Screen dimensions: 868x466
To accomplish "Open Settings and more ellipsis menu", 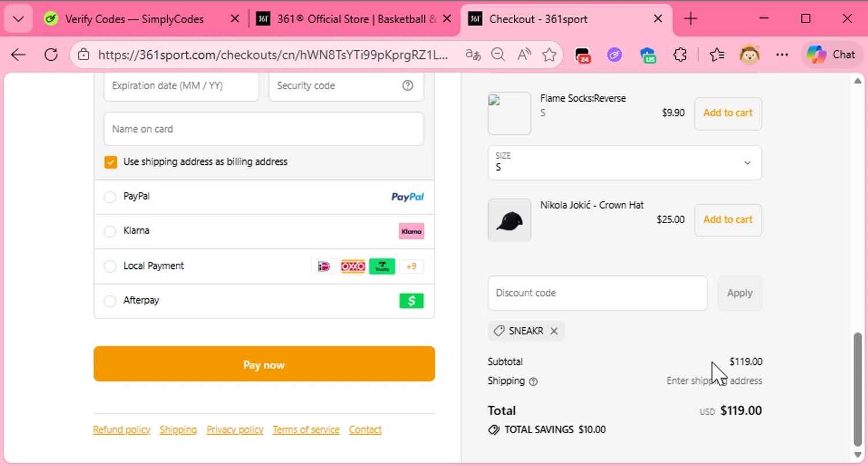I will click(782, 55).
